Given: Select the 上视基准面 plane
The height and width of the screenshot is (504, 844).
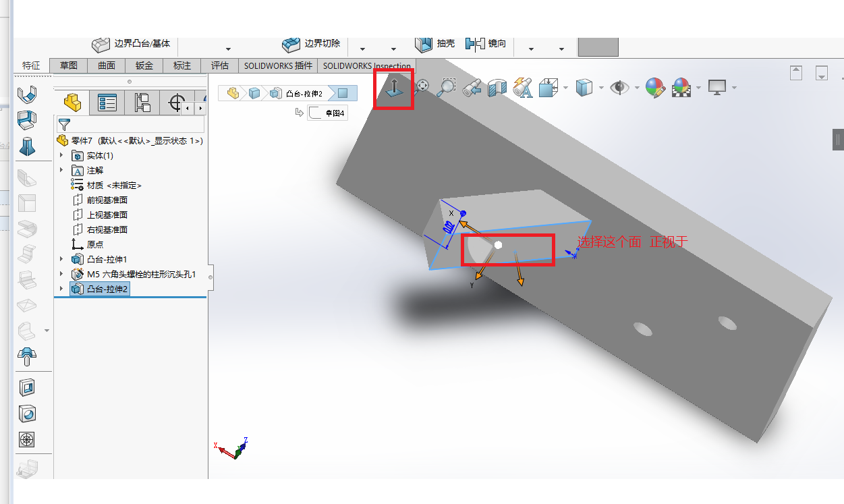Looking at the screenshot, I should 100,215.
